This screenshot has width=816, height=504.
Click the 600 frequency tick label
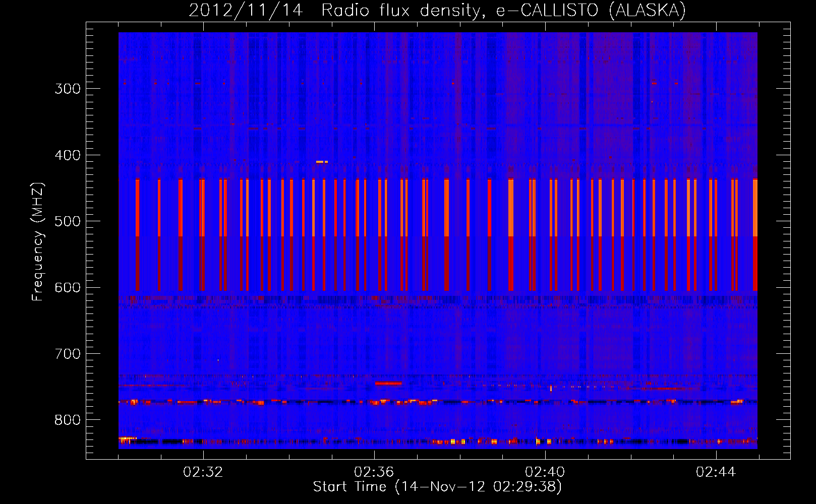[x=68, y=288]
